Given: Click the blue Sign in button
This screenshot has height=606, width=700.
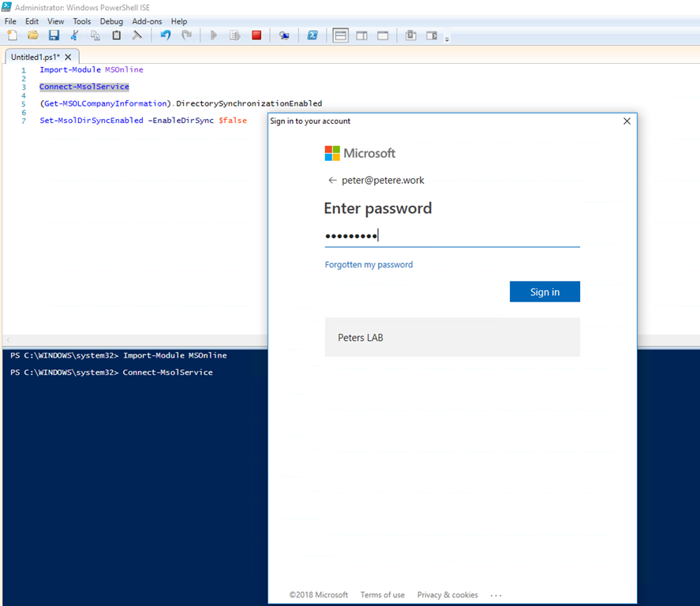Looking at the screenshot, I should 545,292.
